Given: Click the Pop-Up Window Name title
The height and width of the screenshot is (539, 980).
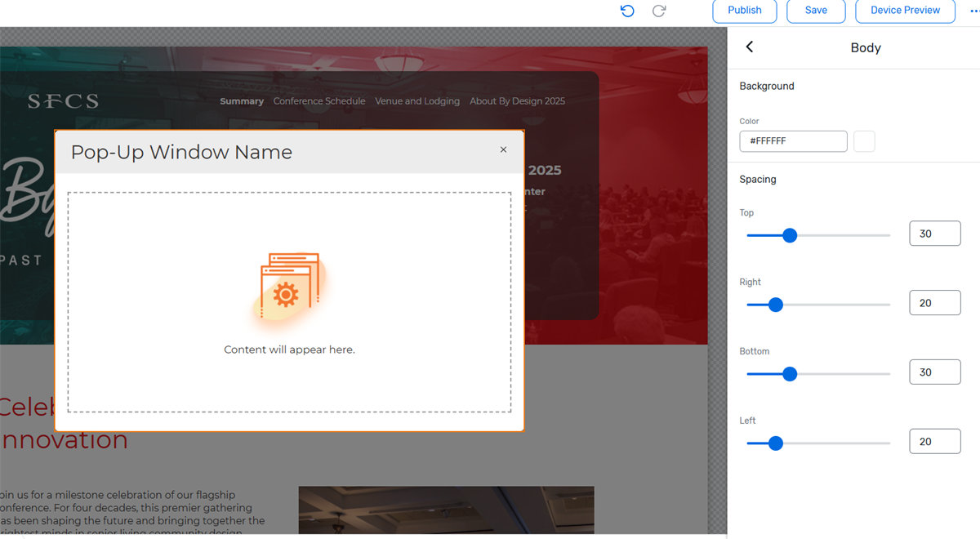Looking at the screenshot, I should (181, 152).
